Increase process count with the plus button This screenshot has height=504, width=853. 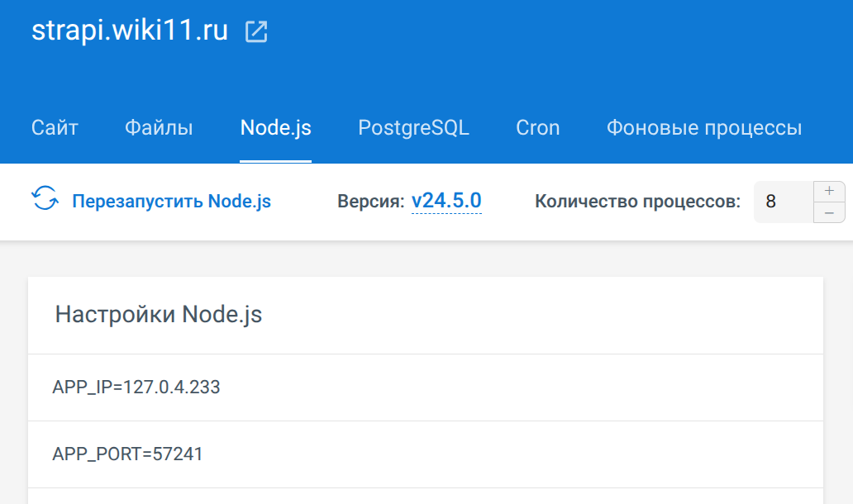[829, 191]
